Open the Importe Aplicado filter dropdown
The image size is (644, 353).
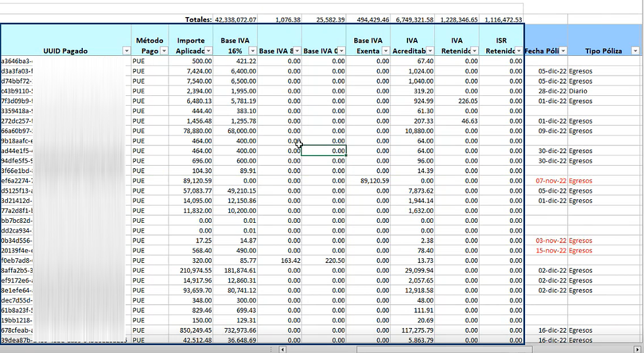click(209, 51)
